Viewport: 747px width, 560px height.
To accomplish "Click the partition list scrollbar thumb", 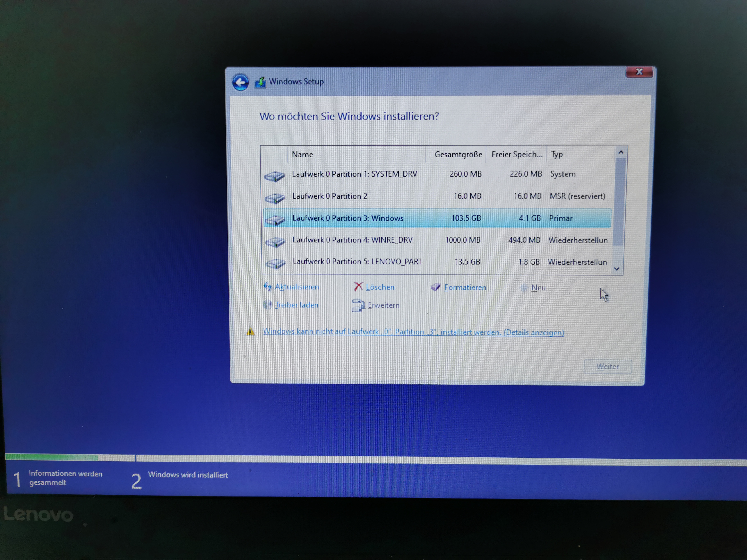I will click(620, 201).
